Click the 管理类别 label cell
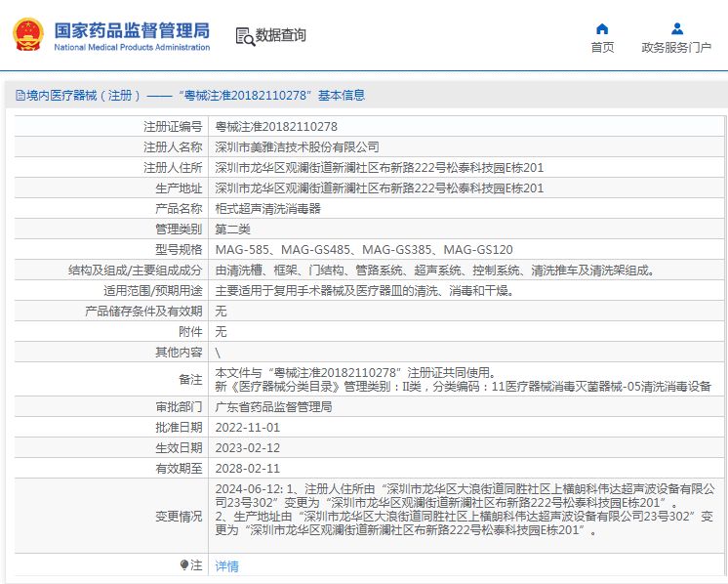 click(x=111, y=229)
